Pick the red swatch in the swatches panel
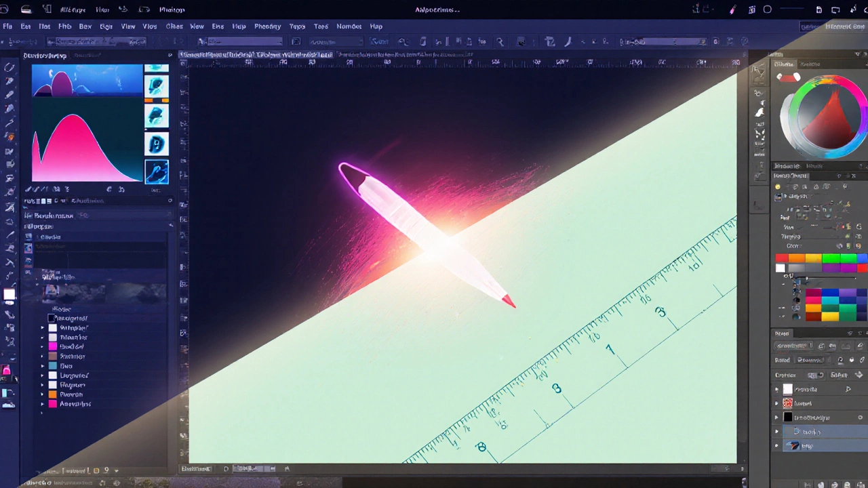 pos(781,258)
